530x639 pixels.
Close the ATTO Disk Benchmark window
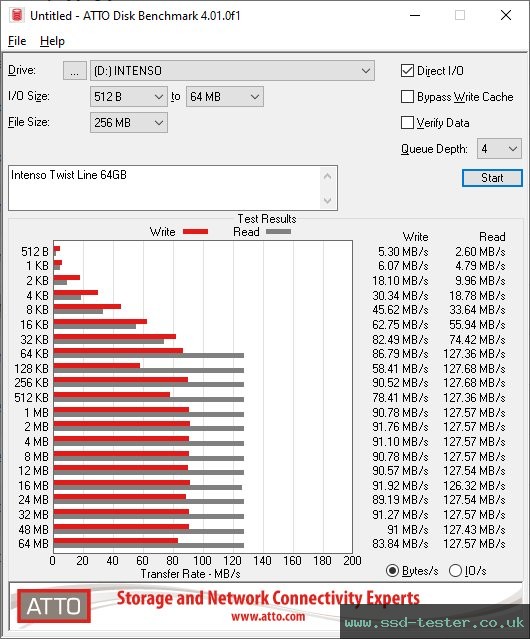(x=506, y=15)
